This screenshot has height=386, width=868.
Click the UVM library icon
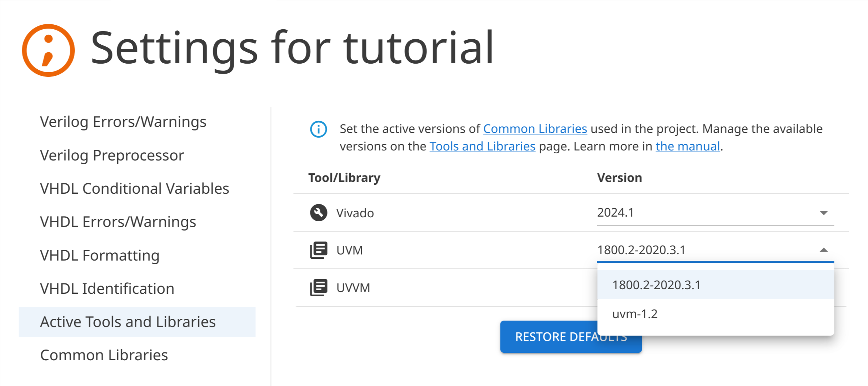(318, 250)
